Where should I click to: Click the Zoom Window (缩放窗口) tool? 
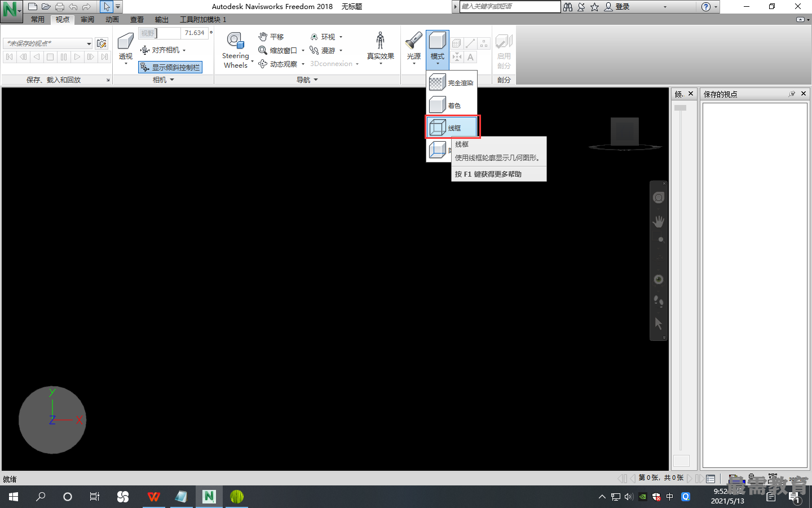click(278, 50)
